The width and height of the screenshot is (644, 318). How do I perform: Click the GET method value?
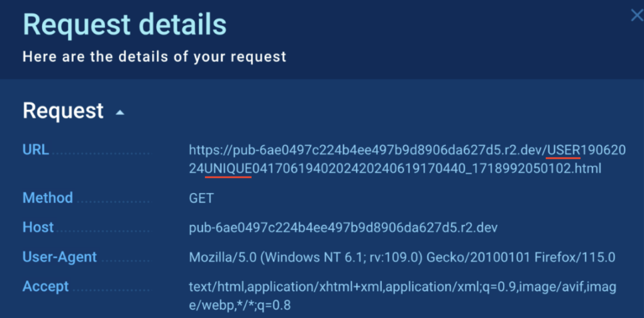point(201,199)
